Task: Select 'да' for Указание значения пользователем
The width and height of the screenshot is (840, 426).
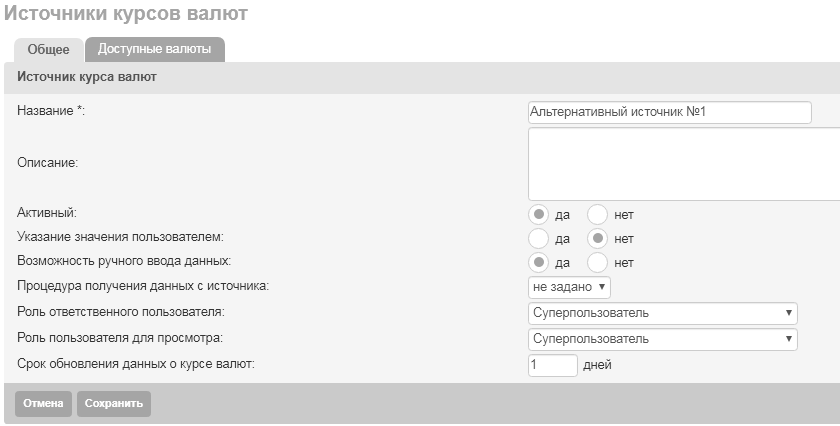Action: (538, 238)
